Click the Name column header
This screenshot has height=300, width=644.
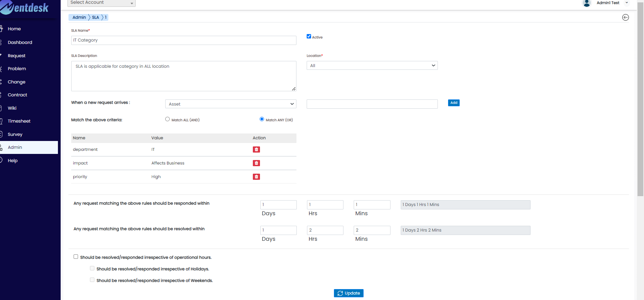tap(79, 138)
